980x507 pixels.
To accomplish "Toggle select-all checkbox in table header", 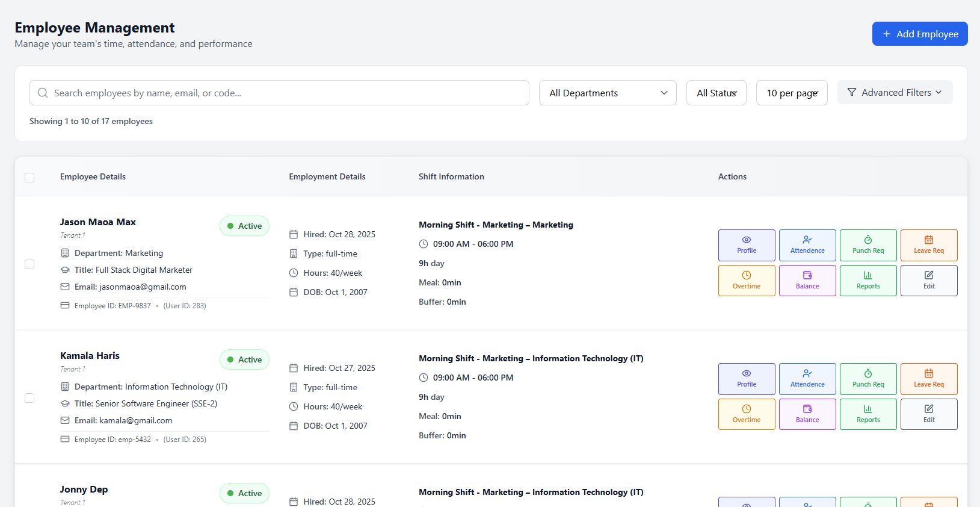I will 29,178.
